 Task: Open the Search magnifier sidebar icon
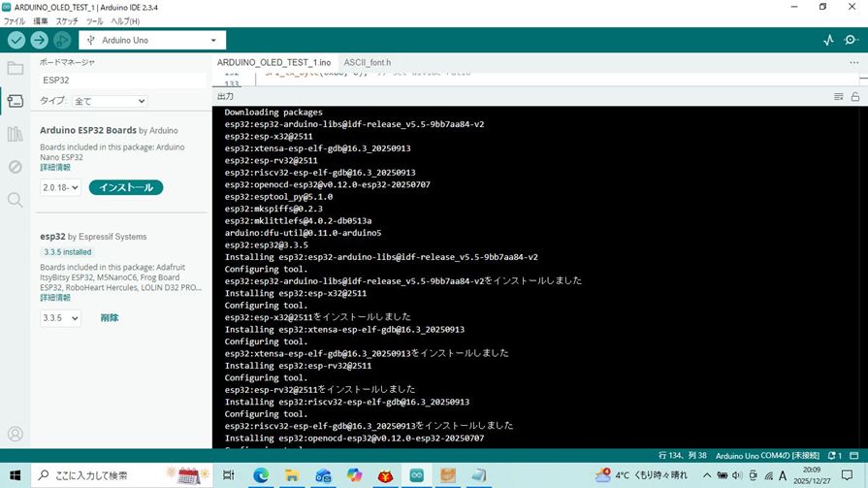15,200
